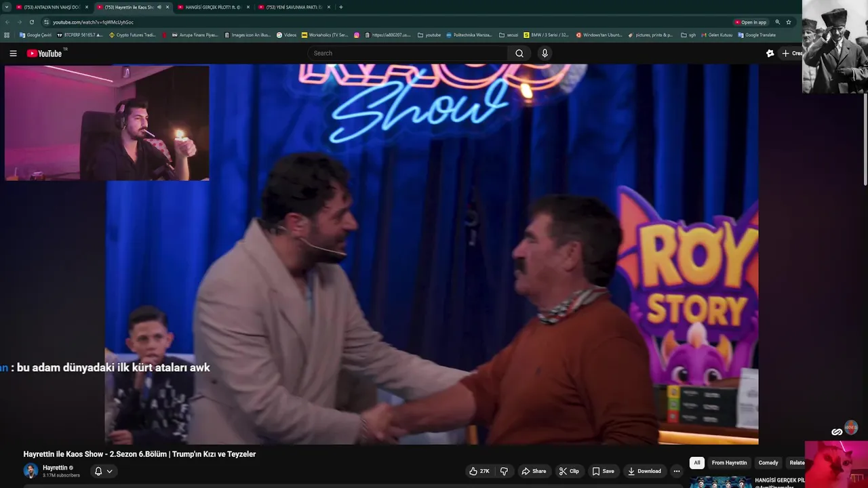
Task: Open HANGİSİ GERÇEK PİLOT recommended video thumbnail
Action: coord(720,482)
